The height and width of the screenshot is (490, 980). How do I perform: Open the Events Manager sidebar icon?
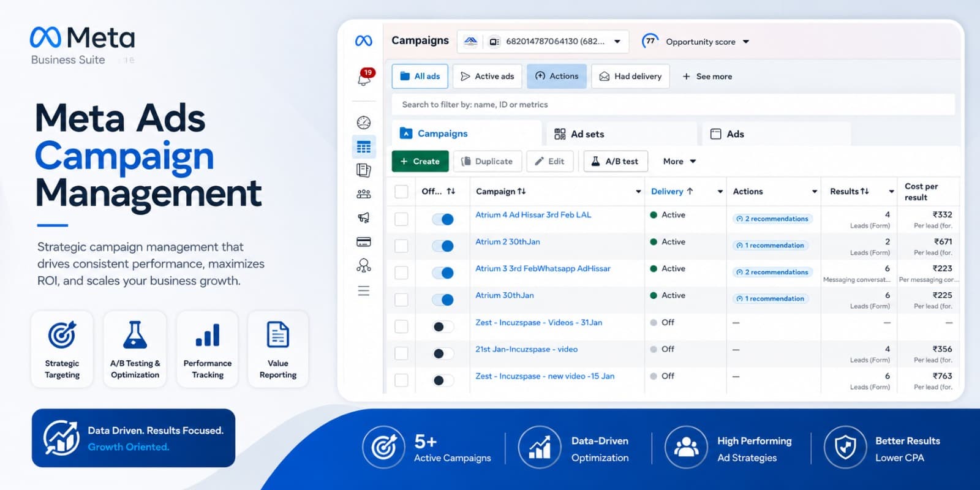364,265
